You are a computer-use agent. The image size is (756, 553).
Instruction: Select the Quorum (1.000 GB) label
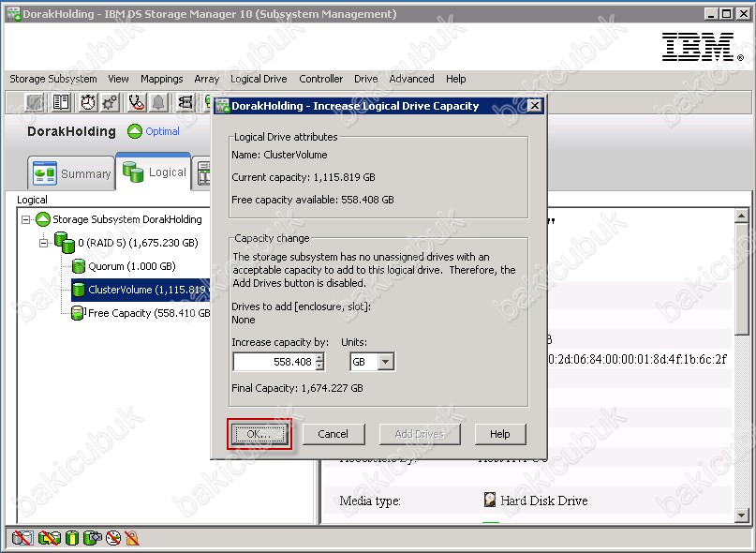132,266
